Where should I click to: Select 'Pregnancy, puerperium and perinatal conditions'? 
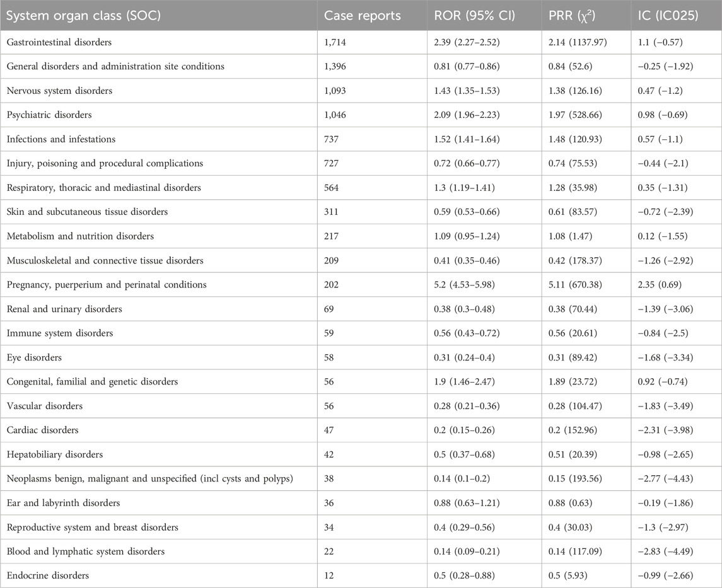107,284
